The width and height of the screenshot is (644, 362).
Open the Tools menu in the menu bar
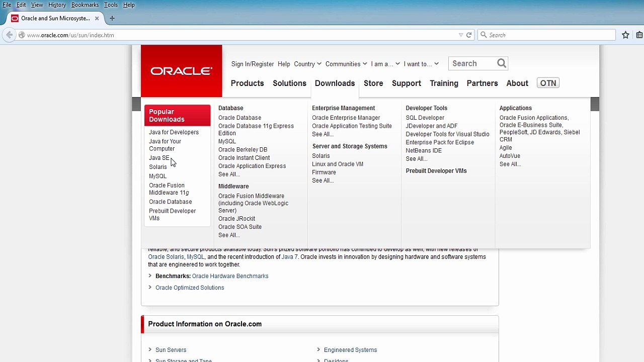[111, 5]
